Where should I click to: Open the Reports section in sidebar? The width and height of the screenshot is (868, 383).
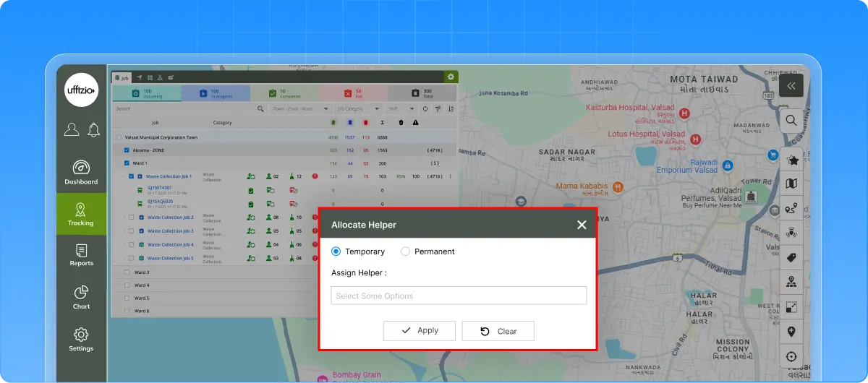(x=81, y=255)
